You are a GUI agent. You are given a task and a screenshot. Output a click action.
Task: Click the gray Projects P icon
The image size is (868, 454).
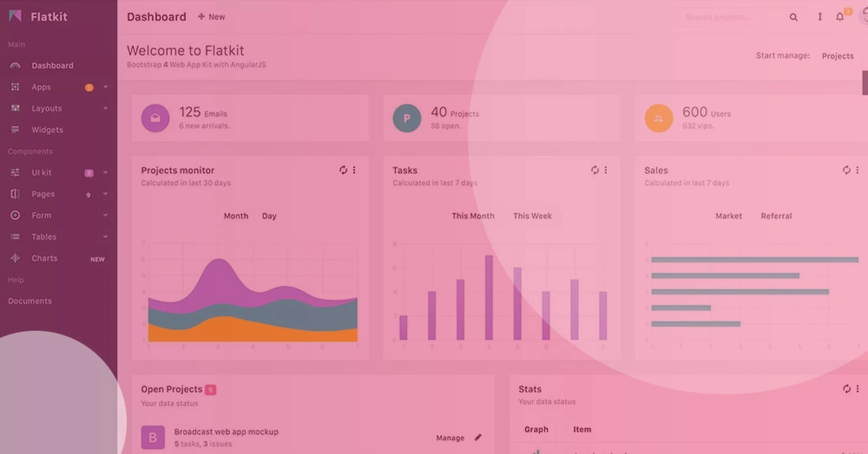click(407, 118)
